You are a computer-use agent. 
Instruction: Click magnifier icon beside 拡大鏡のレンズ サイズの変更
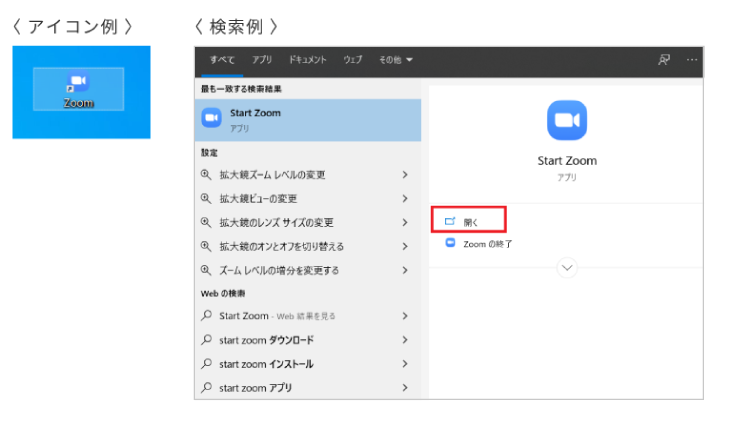(206, 222)
